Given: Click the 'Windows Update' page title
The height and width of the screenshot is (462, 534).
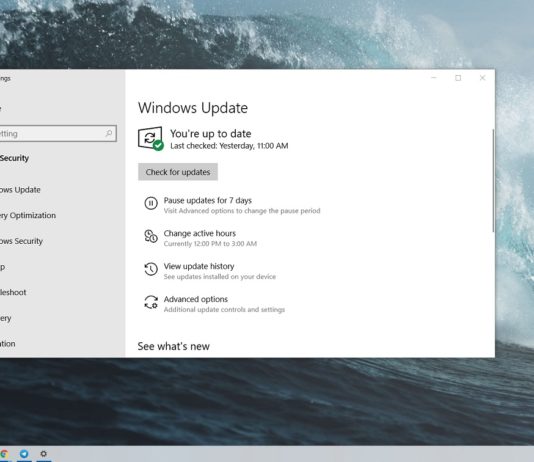Looking at the screenshot, I should click(x=193, y=108).
